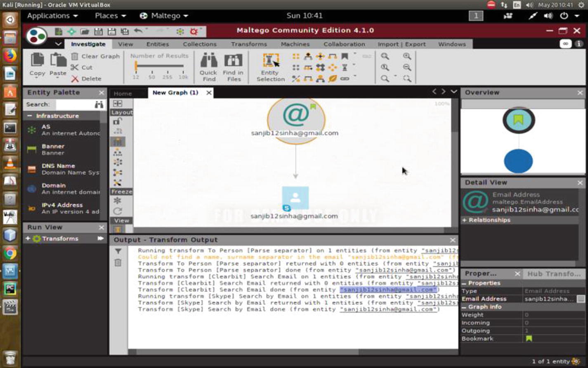
Task: Click the email address entity node on graph
Action: click(x=296, y=120)
